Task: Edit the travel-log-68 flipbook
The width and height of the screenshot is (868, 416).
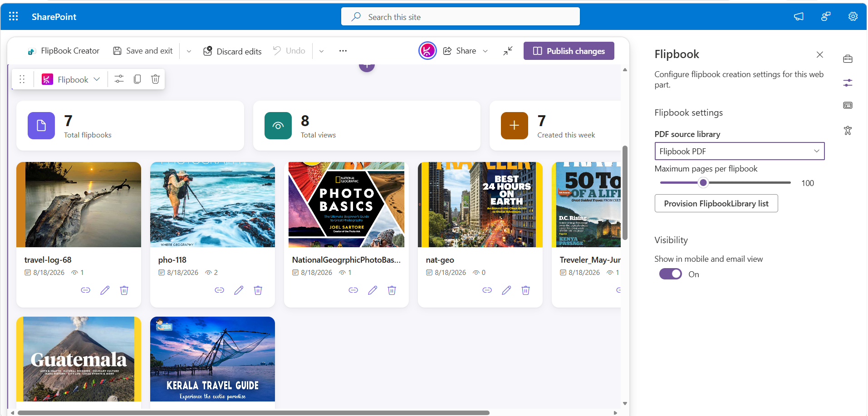Action: point(105,290)
